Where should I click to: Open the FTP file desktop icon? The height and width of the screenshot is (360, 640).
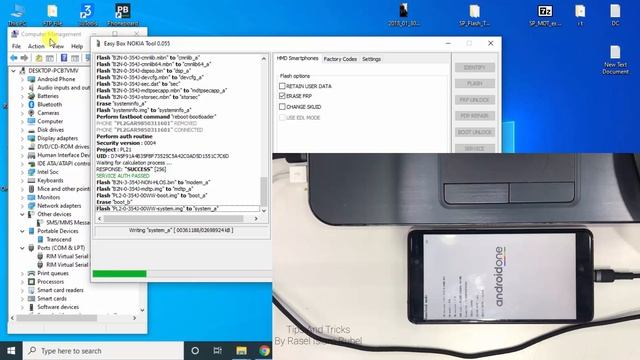[x=52, y=14]
